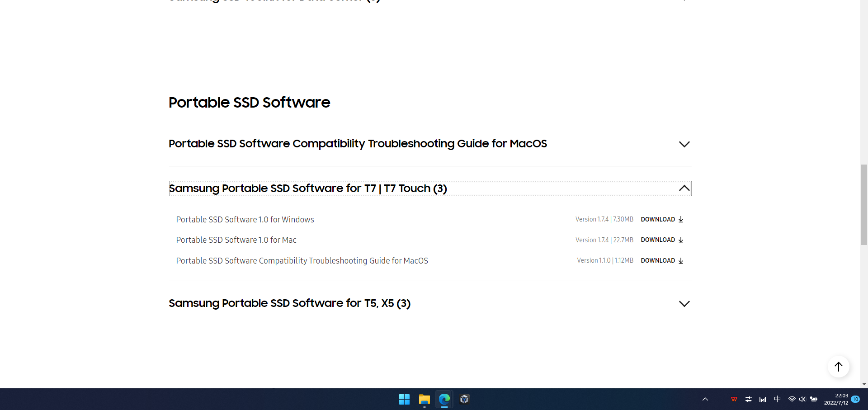Viewport: 868px width, 410px height.
Task: Click the sliders settings tray icon
Action: 749,399
